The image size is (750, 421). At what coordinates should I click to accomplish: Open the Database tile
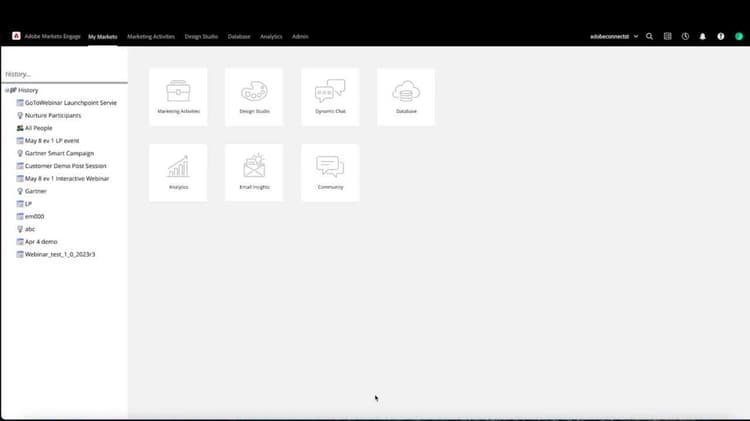406,97
